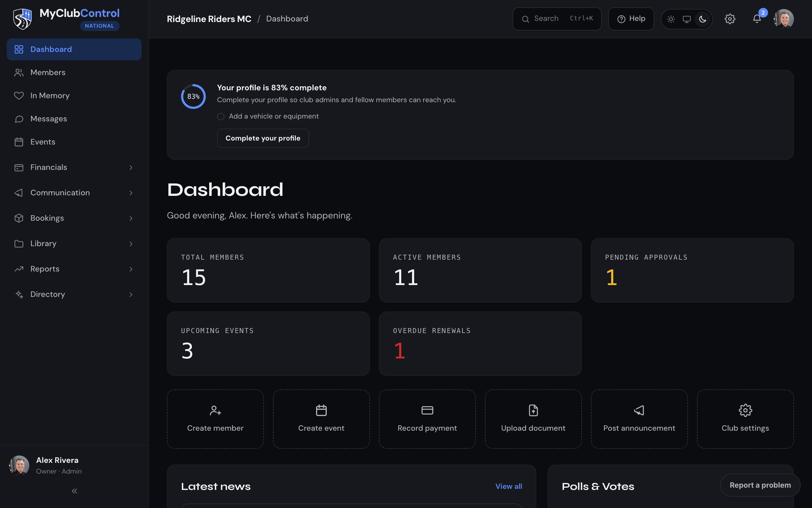
Task: Click the 83% profile progress ring
Action: pyautogui.click(x=193, y=97)
